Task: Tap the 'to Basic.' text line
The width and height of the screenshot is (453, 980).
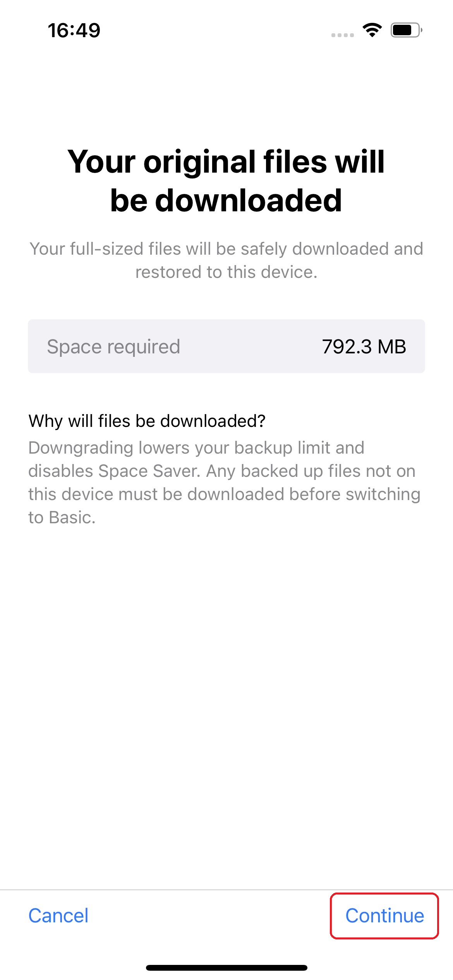Action: pyautogui.click(x=62, y=518)
